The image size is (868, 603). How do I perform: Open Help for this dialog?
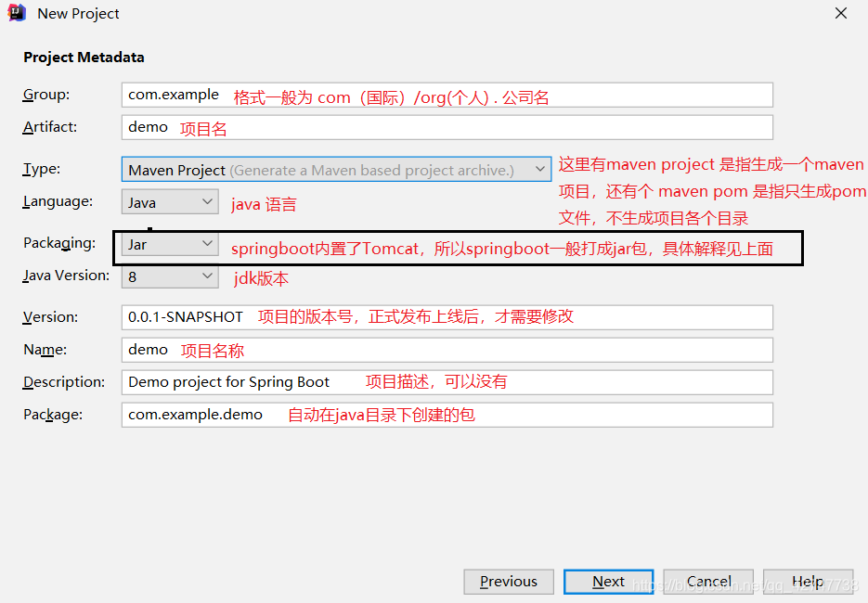pos(809,582)
